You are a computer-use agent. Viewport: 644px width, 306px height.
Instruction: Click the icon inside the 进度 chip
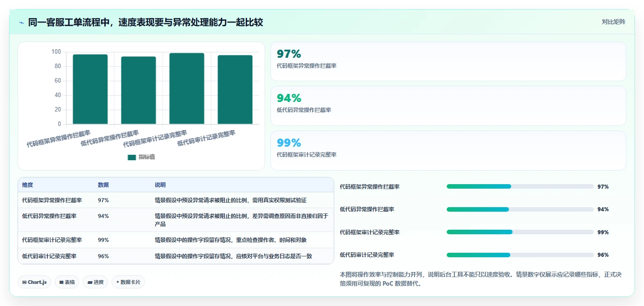pyautogui.click(x=89, y=283)
